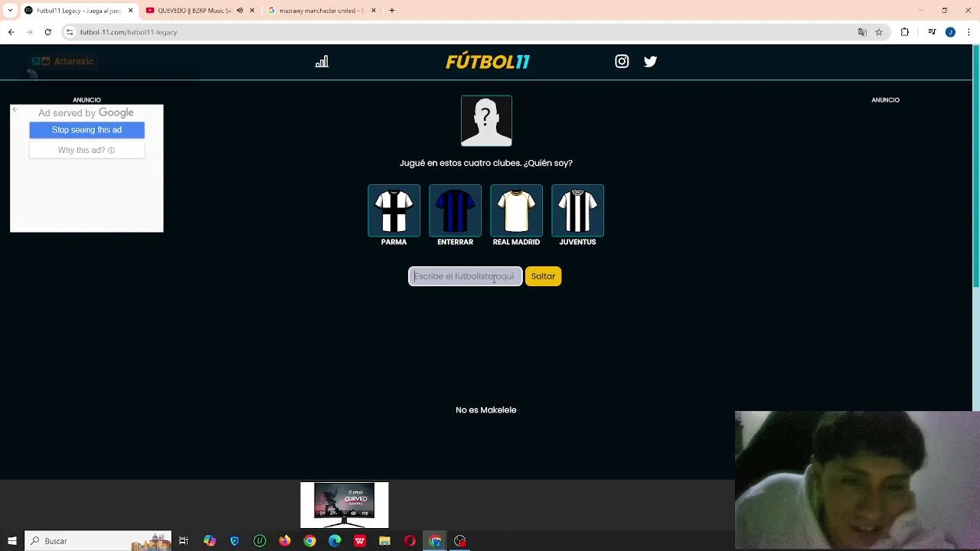The image size is (980, 551).
Task: Open the blue shield app in taskbar
Action: [234, 541]
